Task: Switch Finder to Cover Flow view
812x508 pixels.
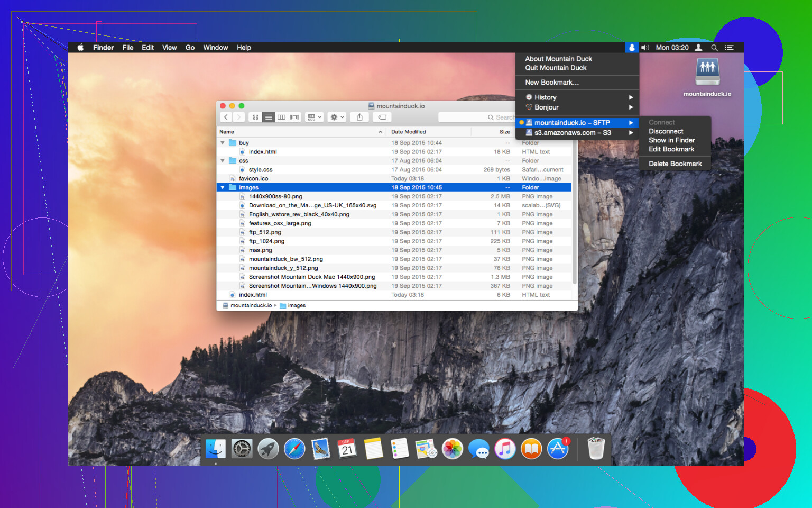Action: click(295, 117)
